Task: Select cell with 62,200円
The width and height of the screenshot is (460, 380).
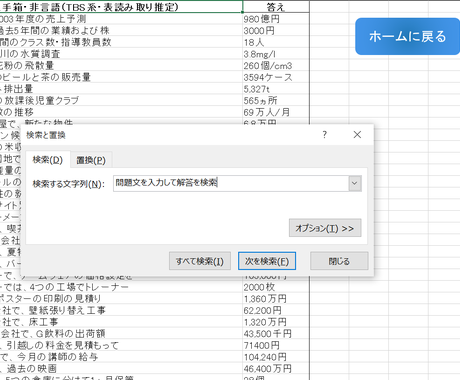Action: point(276,310)
